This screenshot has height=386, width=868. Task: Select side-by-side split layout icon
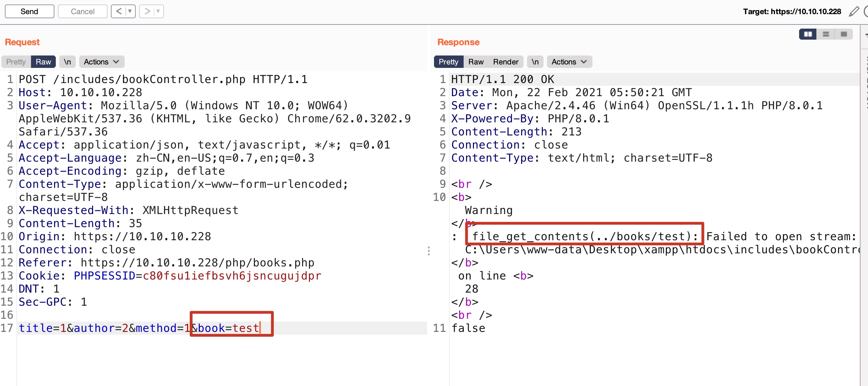(x=808, y=34)
